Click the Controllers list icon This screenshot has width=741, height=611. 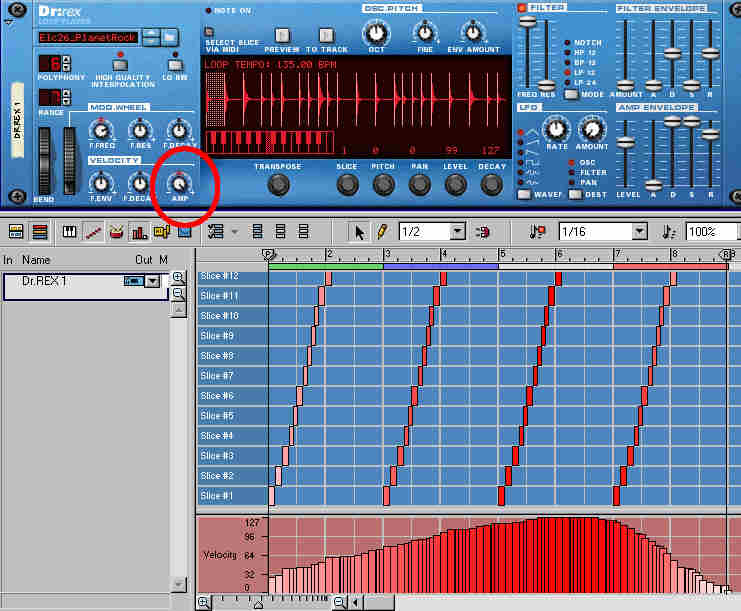coord(215,232)
